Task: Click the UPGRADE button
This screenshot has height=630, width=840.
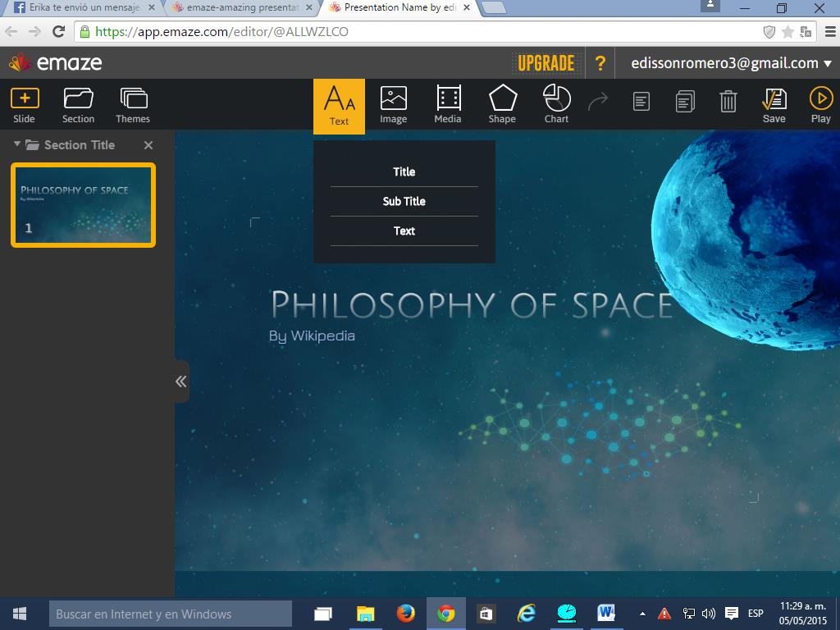Action: [x=546, y=63]
